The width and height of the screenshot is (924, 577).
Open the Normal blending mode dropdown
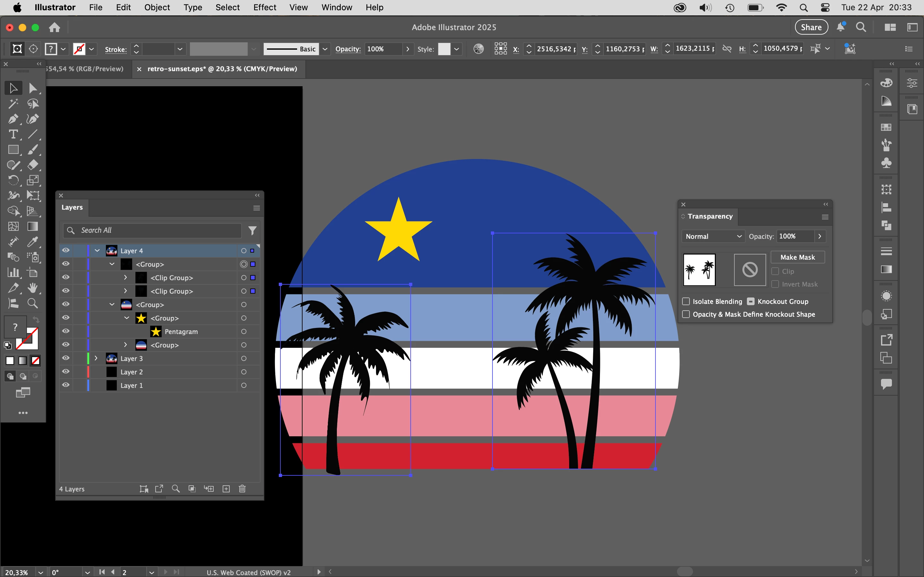coord(713,237)
